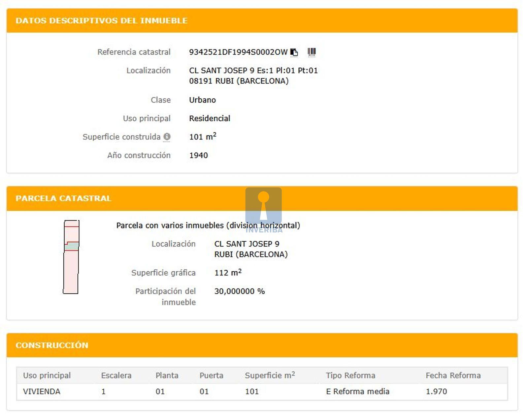Open the barcode icon beside the reference
Viewport: 528px width, 420px height.
[x=312, y=52]
